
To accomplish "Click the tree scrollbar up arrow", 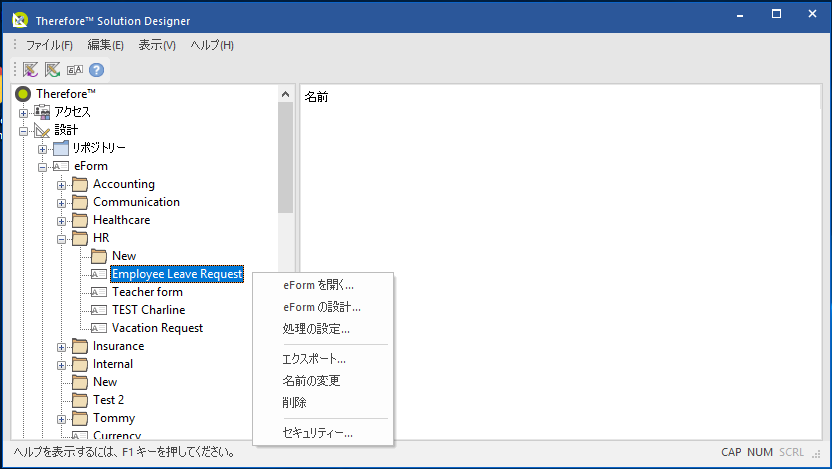I will [x=285, y=94].
